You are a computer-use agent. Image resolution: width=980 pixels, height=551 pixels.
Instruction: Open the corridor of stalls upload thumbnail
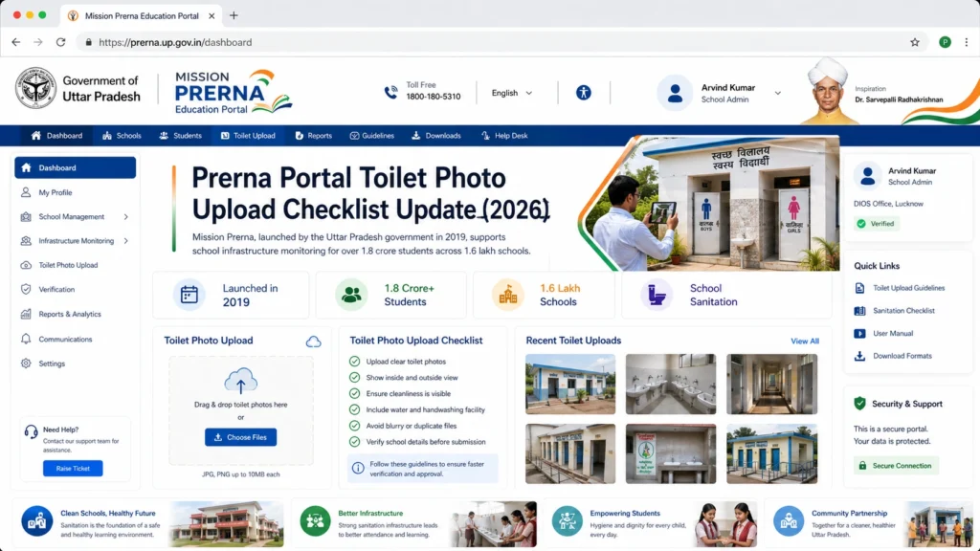coord(772,385)
